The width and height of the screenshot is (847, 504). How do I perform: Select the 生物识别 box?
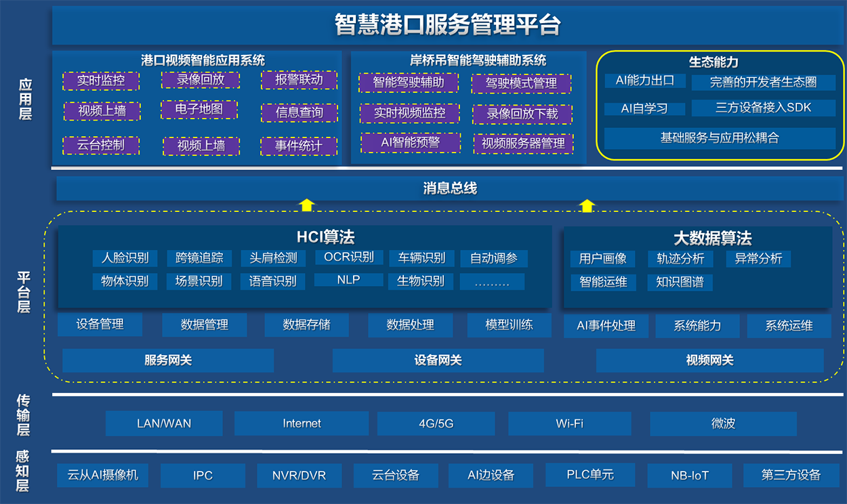[421, 281]
